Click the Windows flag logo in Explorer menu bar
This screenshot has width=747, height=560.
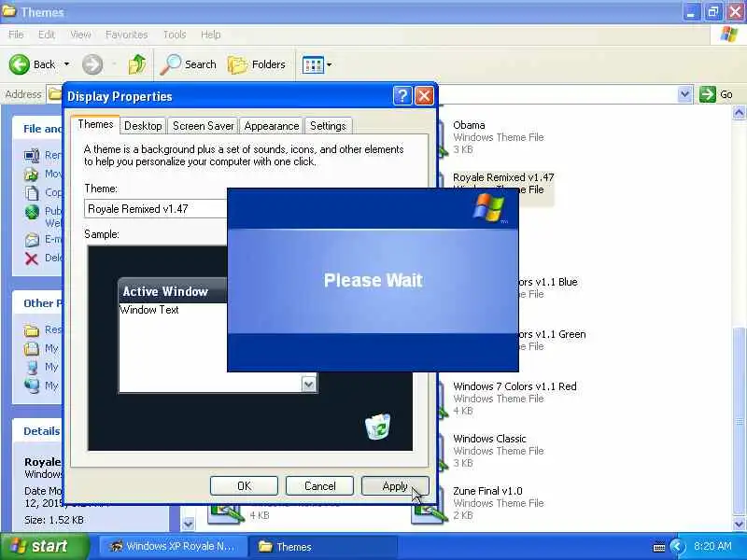pyautogui.click(x=728, y=35)
